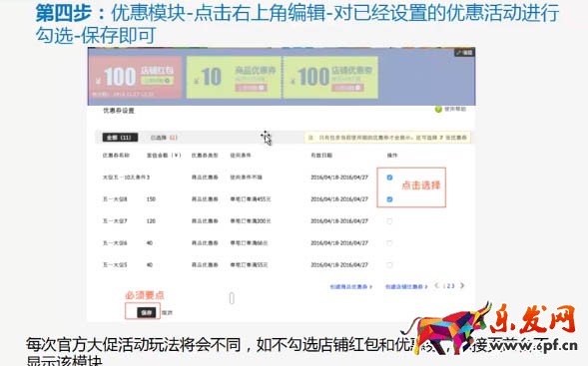Image resolution: width=588 pixels, height=366 pixels.
Task: Uncheck the 150 amount coupon checkbox
Action: click(389, 199)
